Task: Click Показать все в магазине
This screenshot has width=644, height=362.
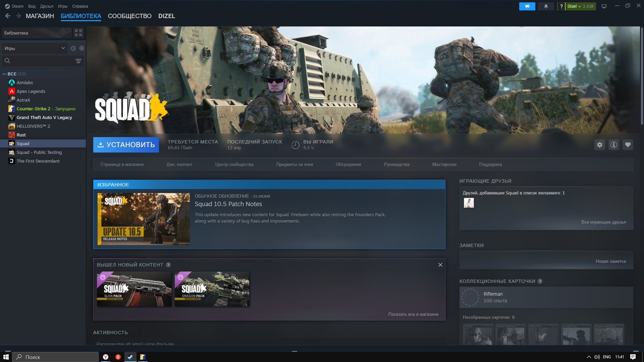Action: tap(413, 314)
